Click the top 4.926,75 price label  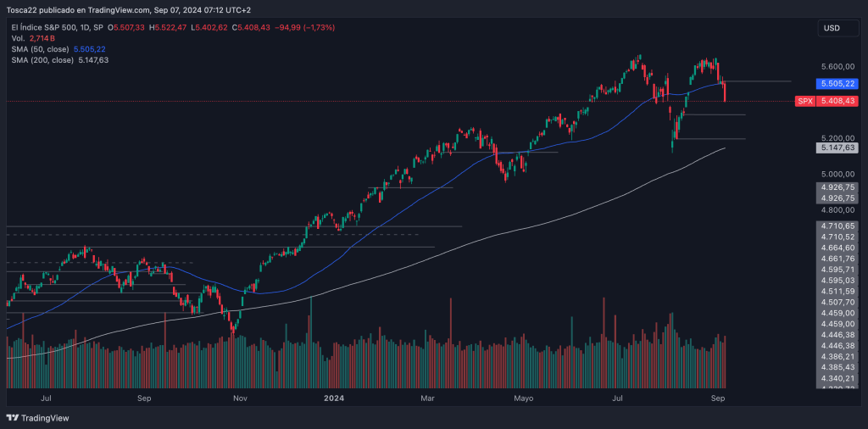[837, 187]
